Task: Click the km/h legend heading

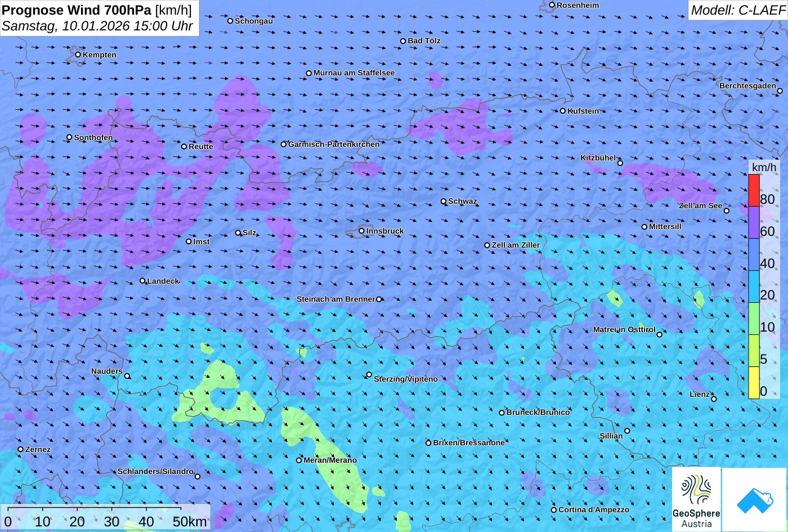Action: tap(764, 167)
